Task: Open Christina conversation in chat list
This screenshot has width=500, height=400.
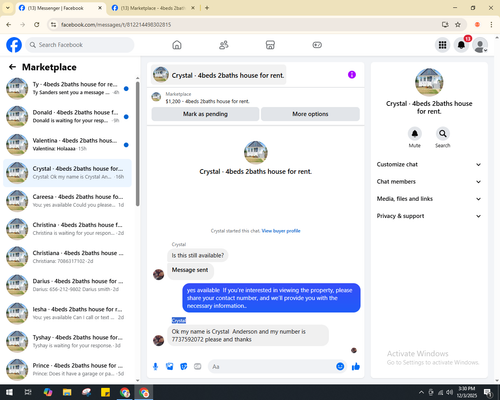Action: 67,229
